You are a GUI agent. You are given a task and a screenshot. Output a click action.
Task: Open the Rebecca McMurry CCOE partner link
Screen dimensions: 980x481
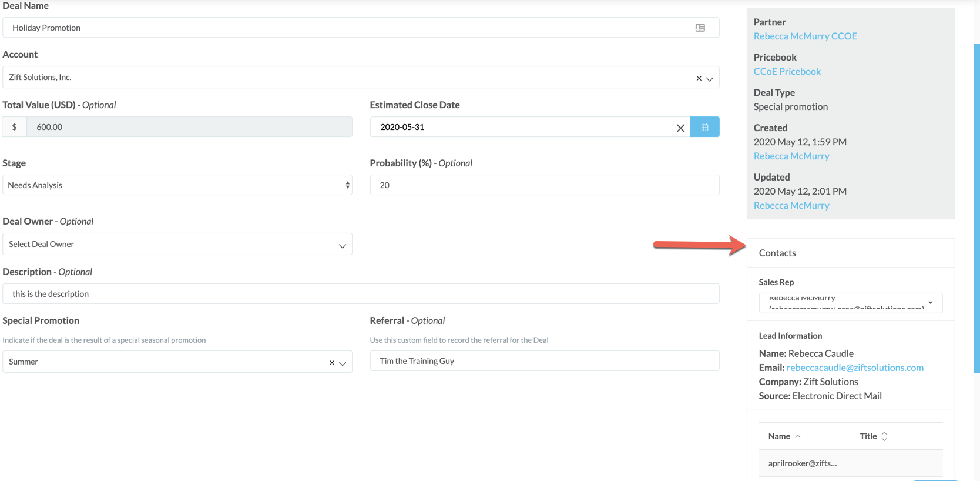click(805, 36)
